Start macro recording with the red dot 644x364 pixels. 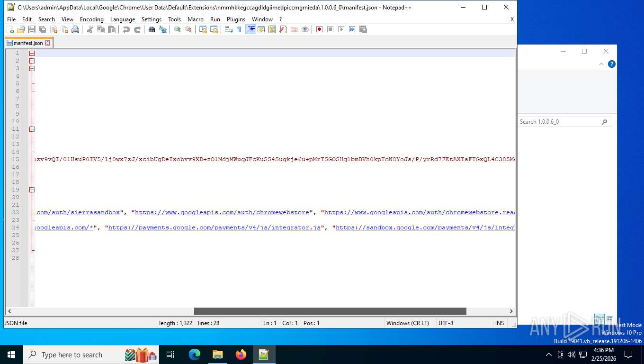click(319, 29)
